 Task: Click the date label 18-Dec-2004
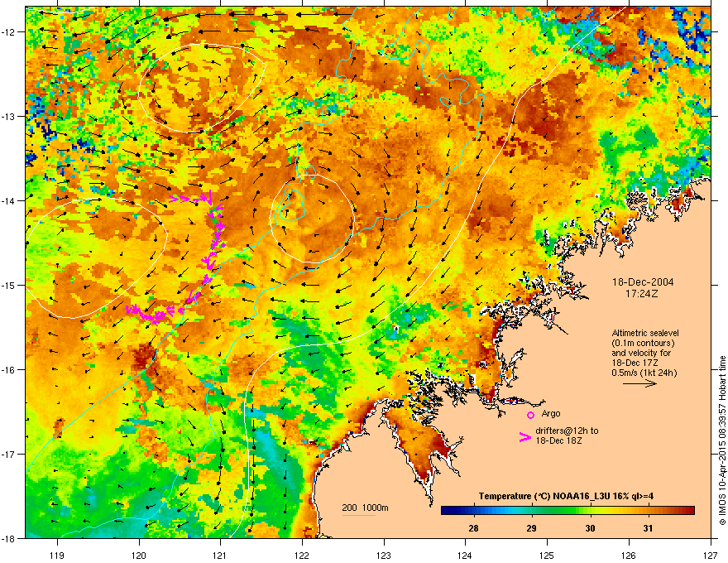(x=643, y=282)
